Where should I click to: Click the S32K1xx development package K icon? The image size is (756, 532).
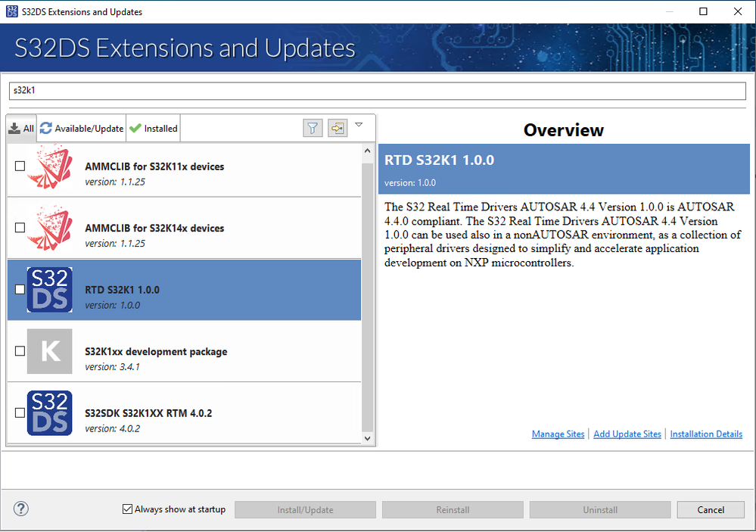pyautogui.click(x=49, y=351)
